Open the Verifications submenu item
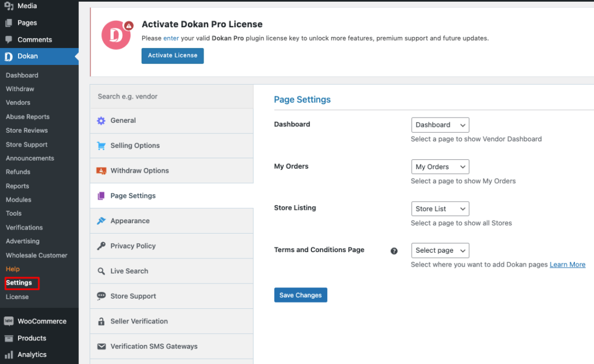The image size is (594, 364). [24, 227]
